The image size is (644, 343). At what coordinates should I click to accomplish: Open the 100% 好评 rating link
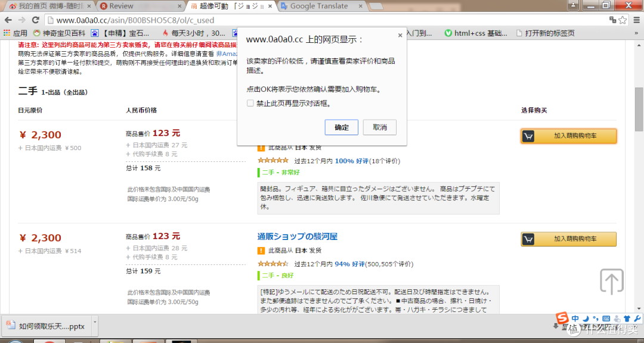(x=352, y=161)
